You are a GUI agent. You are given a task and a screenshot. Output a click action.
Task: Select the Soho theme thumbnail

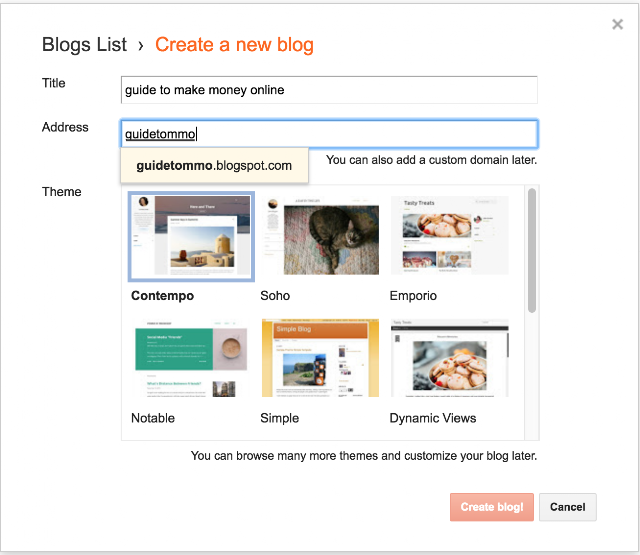coord(320,236)
